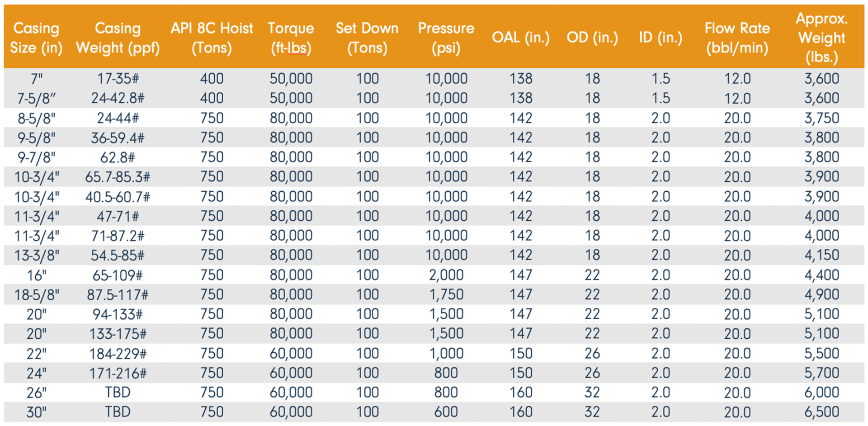The width and height of the screenshot is (868, 426).
Task: Click the Approx. Weight (lbs.) header
Action: (x=821, y=38)
